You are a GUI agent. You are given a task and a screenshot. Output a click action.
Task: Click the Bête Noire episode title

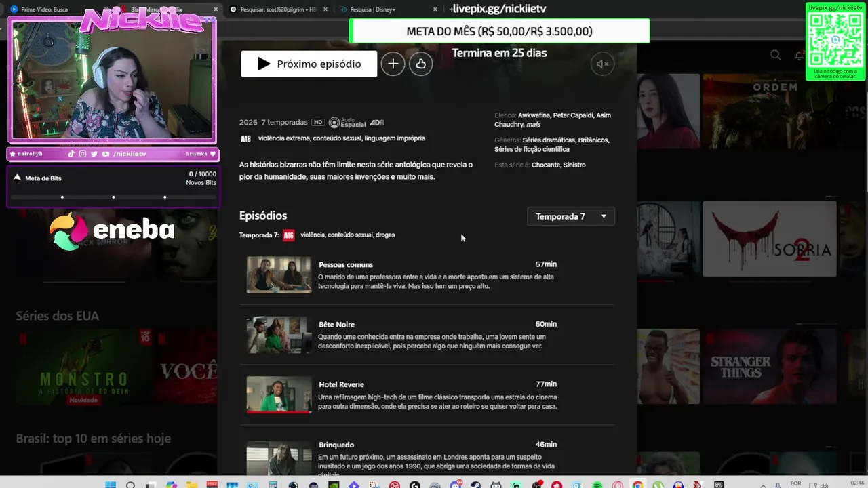pos(336,325)
